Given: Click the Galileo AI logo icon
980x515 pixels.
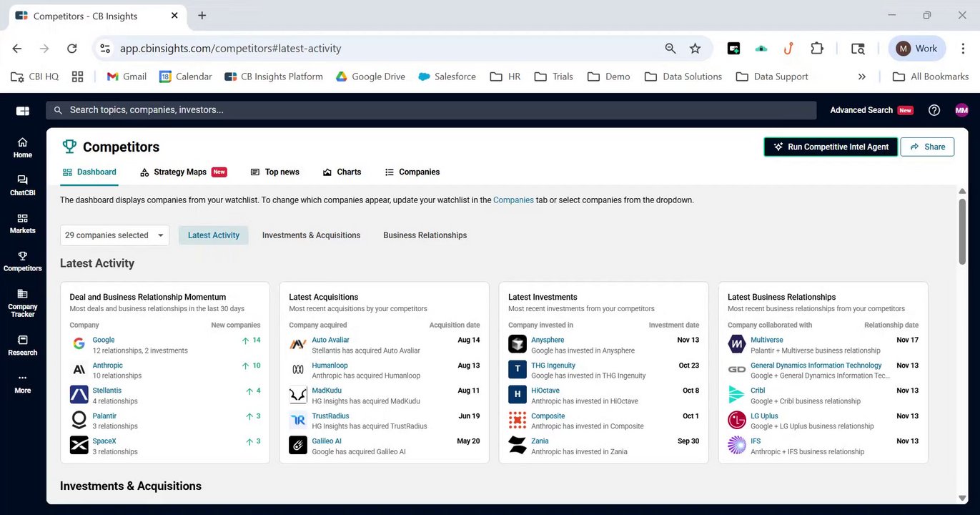Looking at the screenshot, I should [298, 445].
